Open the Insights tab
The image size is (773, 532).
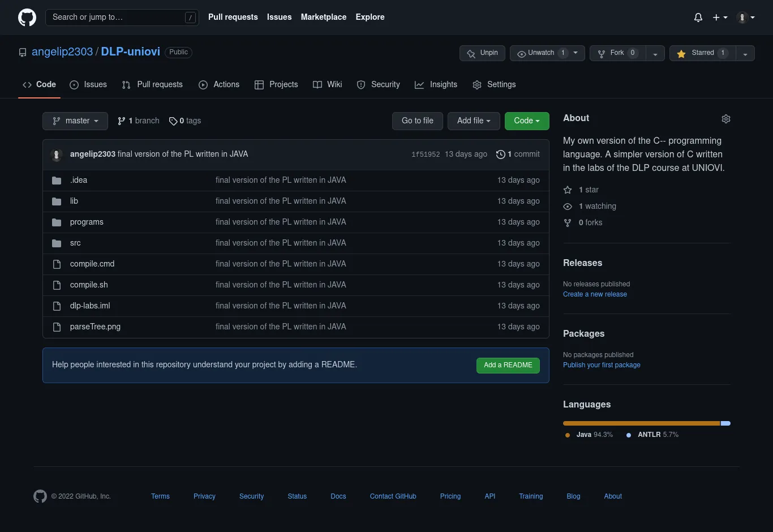click(436, 85)
